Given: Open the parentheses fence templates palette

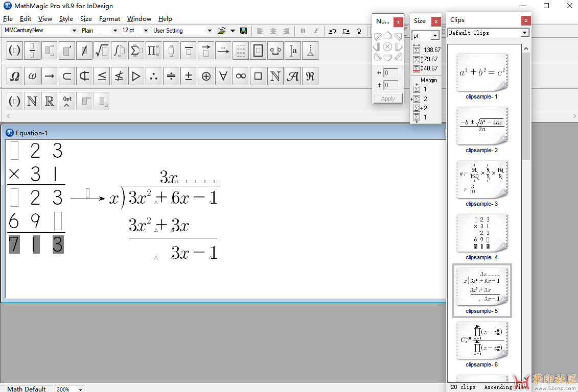Looking at the screenshot, I should click(x=15, y=51).
